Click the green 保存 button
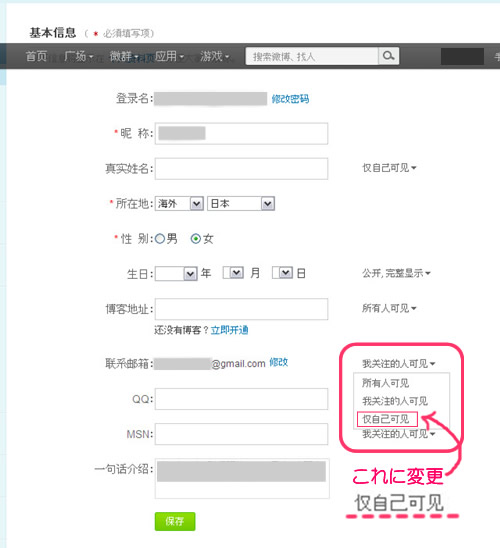The width and height of the screenshot is (500, 548). 175,521
